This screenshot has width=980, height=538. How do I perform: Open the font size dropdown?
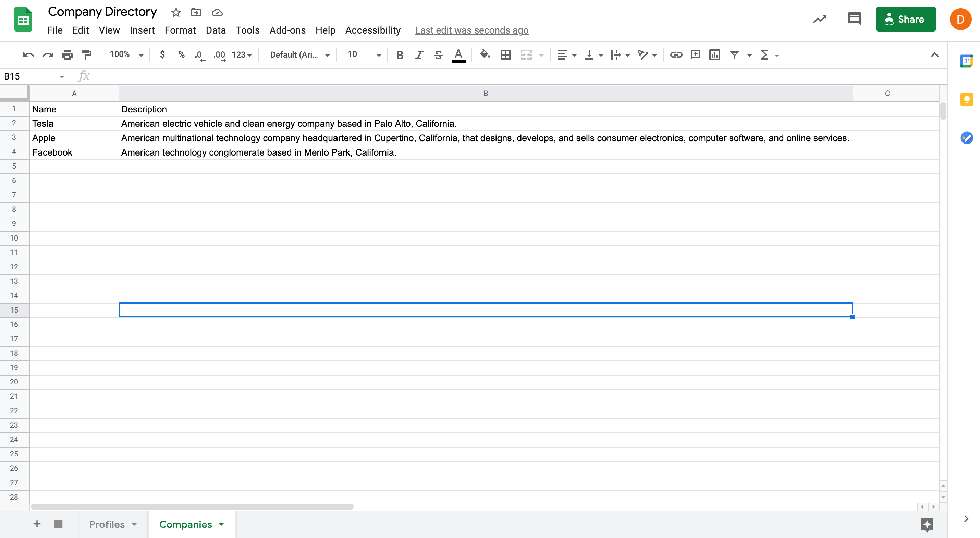(x=362, y=54)
